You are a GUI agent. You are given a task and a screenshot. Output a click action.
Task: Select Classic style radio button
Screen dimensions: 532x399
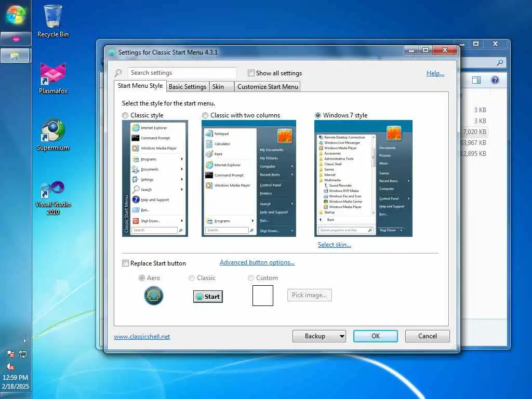(125, 115)
